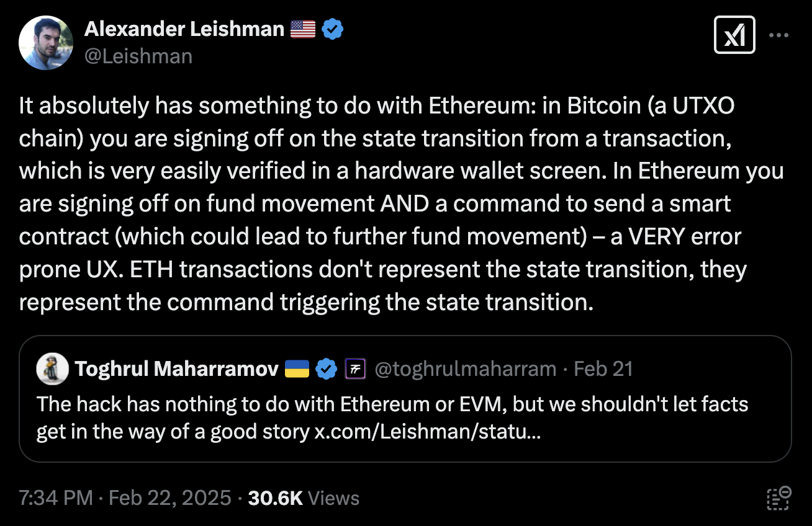Click Alexander Leishman's profile avatar
The height and width of the screenshot is (526, 812).
[46, 43]
